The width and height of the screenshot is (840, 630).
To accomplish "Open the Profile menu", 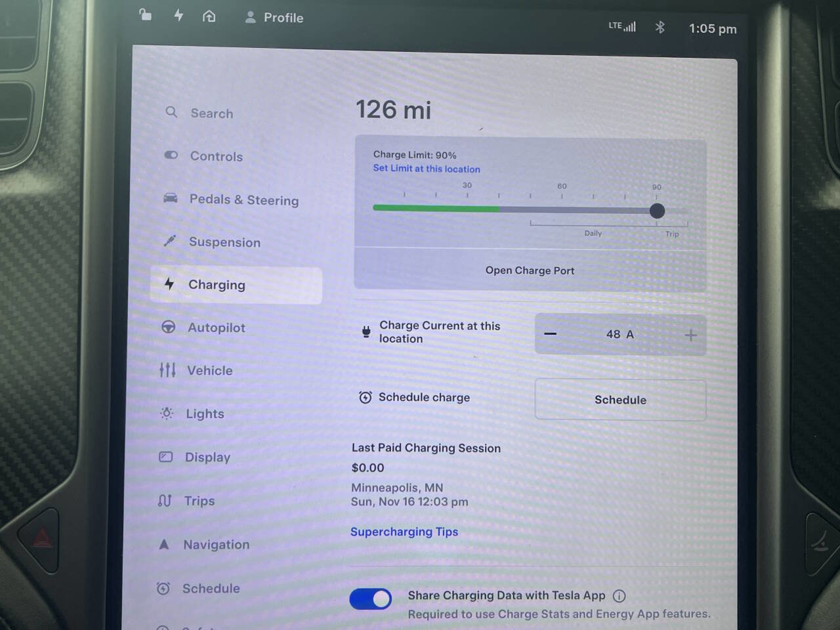I will click(x=274, y=18).
